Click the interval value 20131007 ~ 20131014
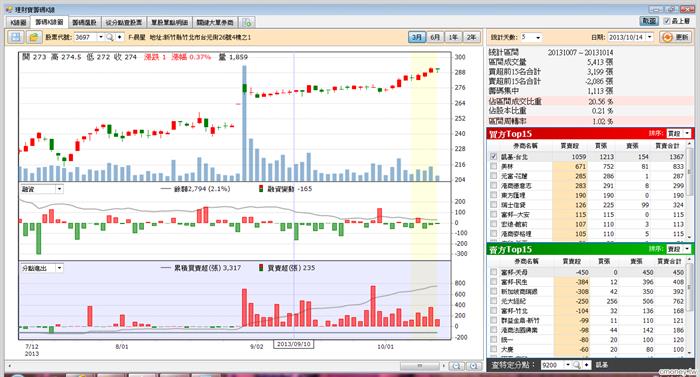Image resolution: width=700 pixels, height=377 pixels. pyautogui.click(x=580, y=53)
